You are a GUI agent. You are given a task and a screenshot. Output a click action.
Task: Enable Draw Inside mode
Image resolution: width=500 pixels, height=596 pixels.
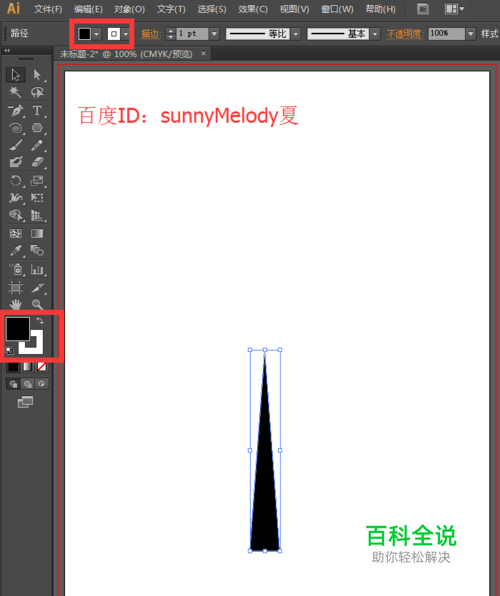click(x=41, y=384)
